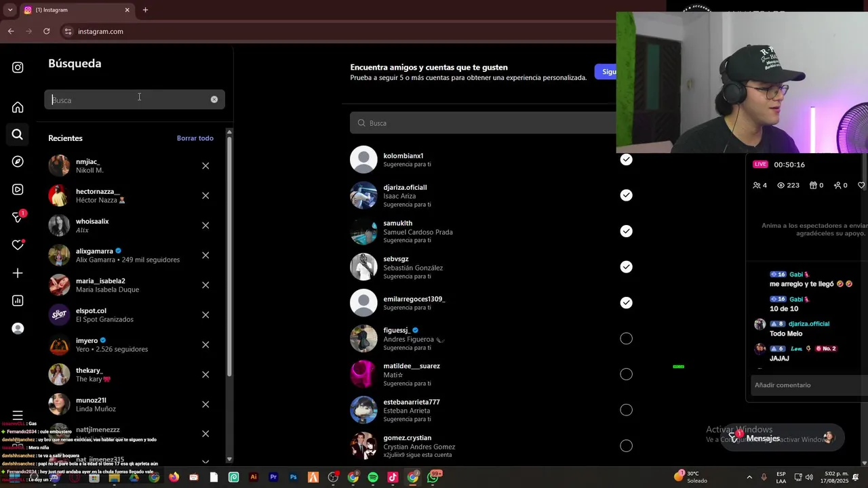This screenshot has width=868, height=488.
Task: Reload the page in Chrome
Action: coord(46,31)
